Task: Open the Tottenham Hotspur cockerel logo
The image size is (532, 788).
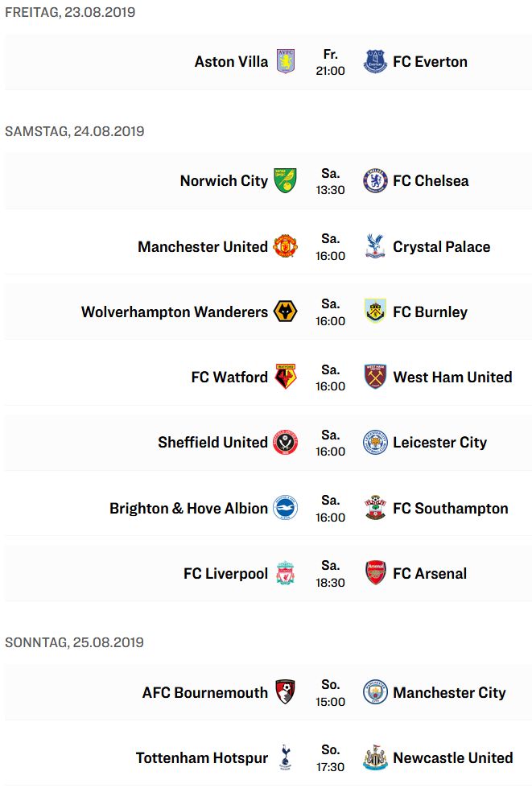Action: point(286,757)
